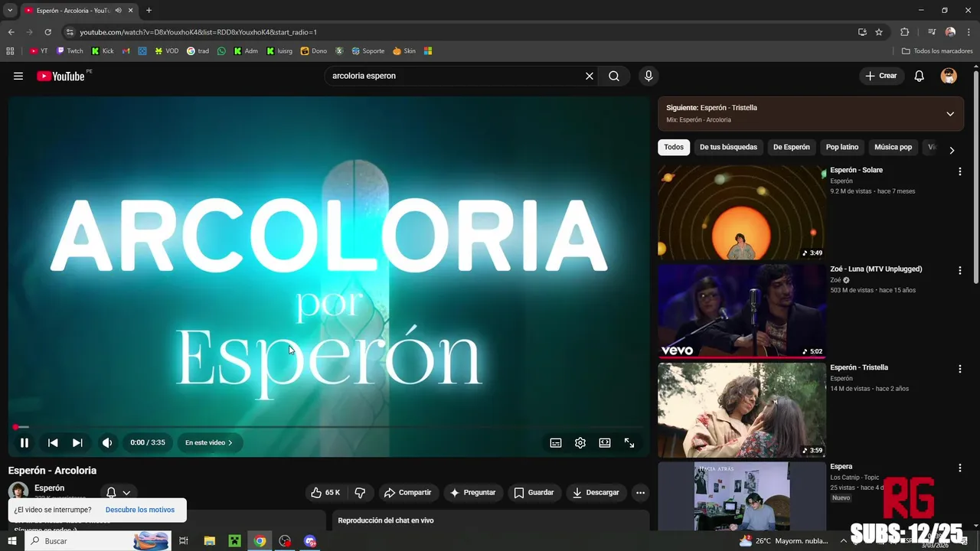The image size is (980, 551).
Task: Seek along the video progress bar
Action: [x=328, y=427]
